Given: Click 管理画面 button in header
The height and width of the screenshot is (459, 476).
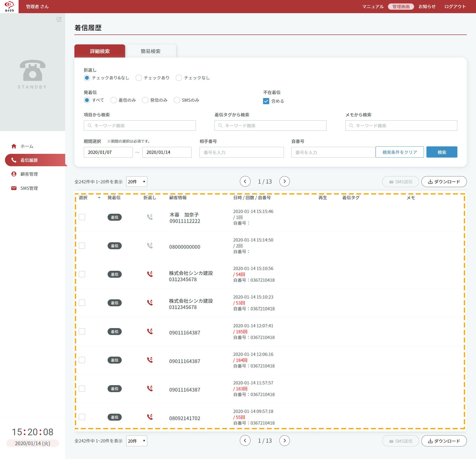Looking at the screenshot, I should coord(401,6).
